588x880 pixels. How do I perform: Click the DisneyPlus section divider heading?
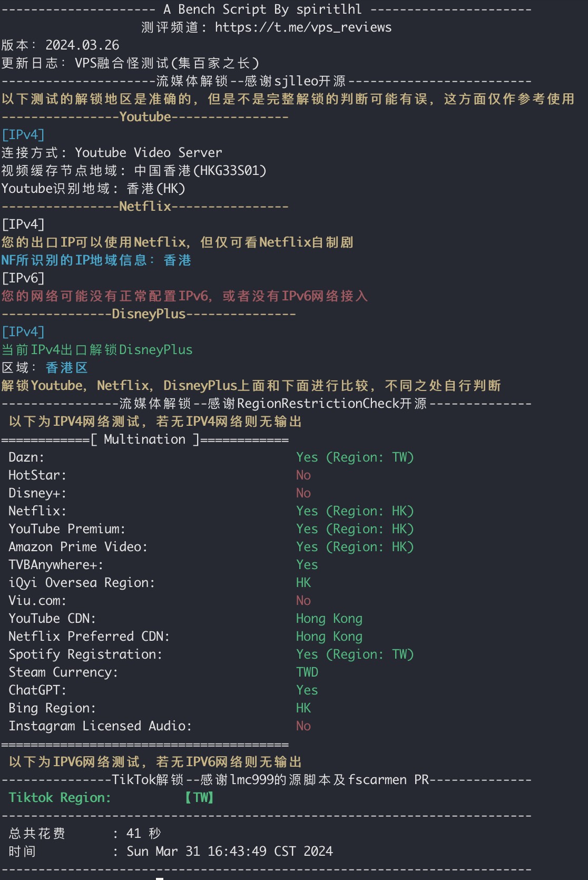(149, 314)
